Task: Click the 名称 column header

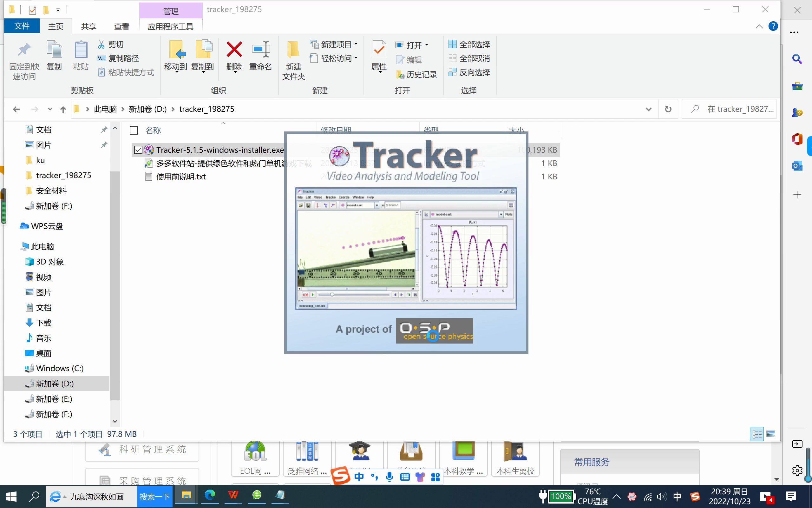Action: pyautogui.click(x=153, y=130)
